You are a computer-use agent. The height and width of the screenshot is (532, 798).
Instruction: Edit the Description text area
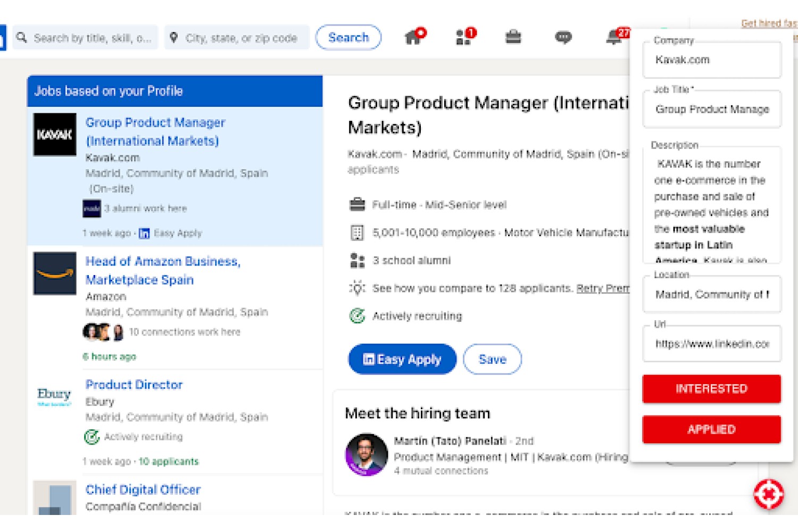pos(712,205)
